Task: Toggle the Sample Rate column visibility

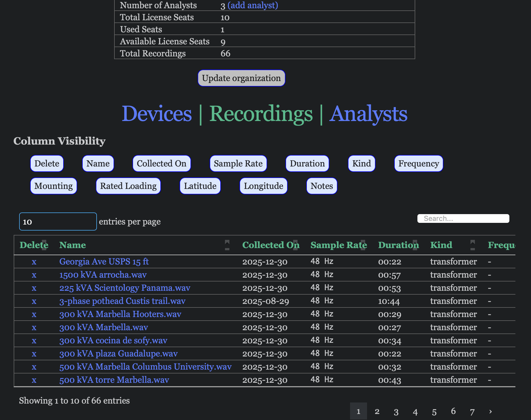Action: coord(238,163)
